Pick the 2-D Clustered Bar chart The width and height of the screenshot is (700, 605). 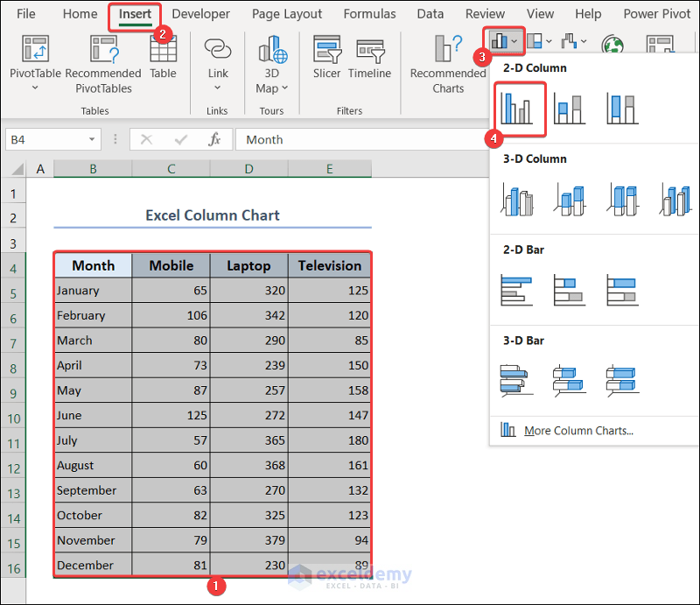click(516, 290)
